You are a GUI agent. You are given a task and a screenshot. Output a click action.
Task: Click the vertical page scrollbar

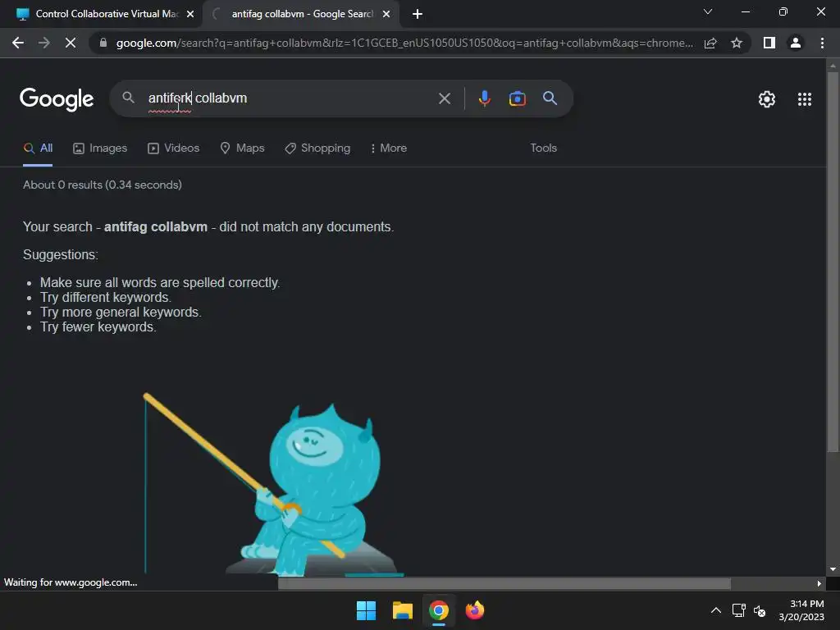click(833, 262)
